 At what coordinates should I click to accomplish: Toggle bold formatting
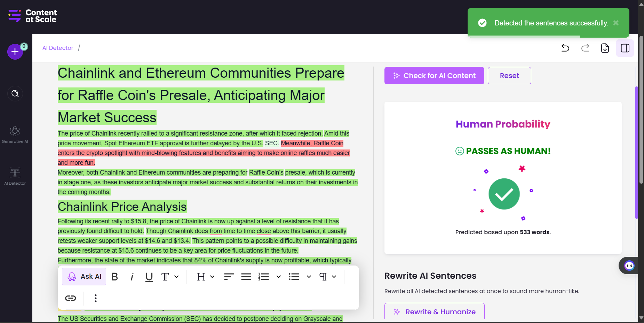114,277
